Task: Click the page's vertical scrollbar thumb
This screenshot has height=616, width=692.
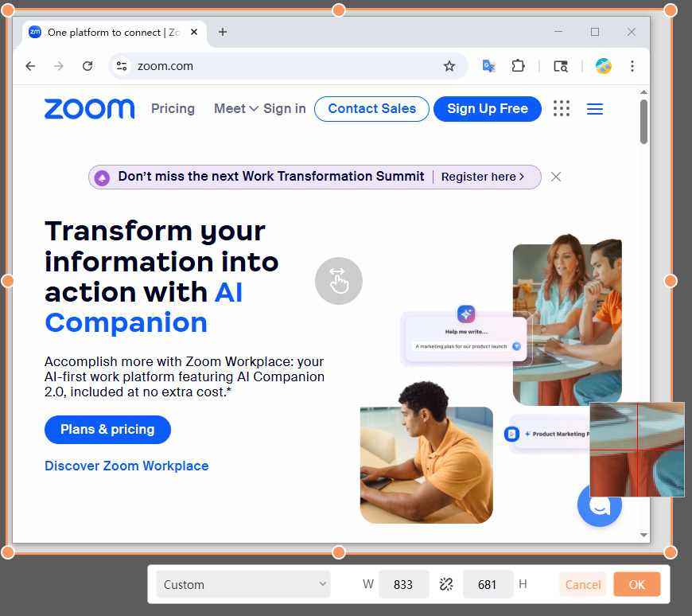Action: [644, 122]
